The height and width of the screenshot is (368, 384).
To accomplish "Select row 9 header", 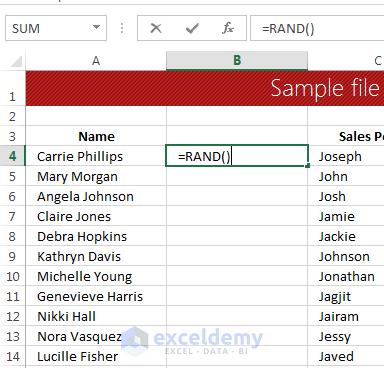I will pos(13,256).
